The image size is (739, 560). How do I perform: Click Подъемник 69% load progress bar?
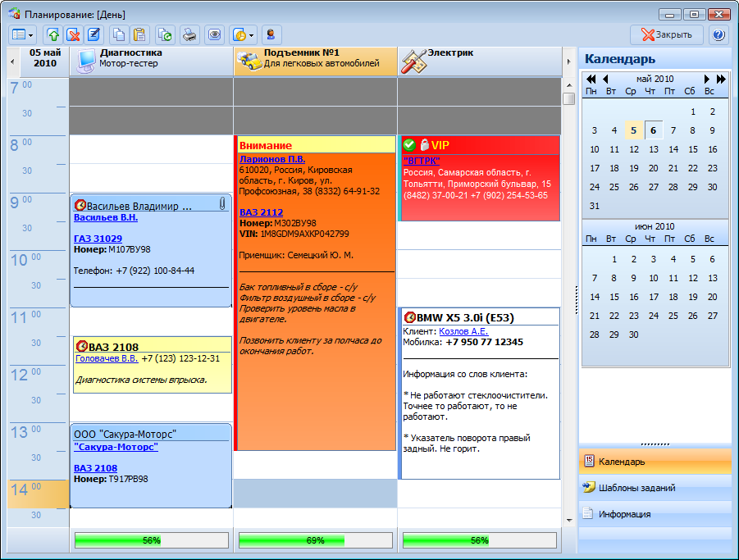point(315,540)
